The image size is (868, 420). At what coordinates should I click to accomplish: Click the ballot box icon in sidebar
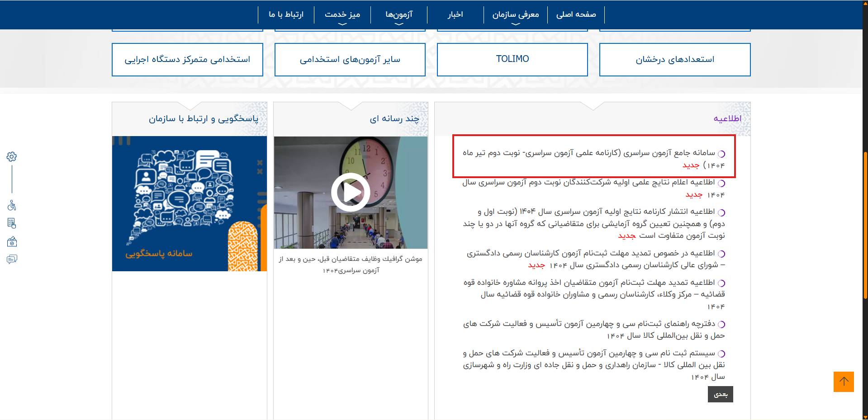pos(12,242)
